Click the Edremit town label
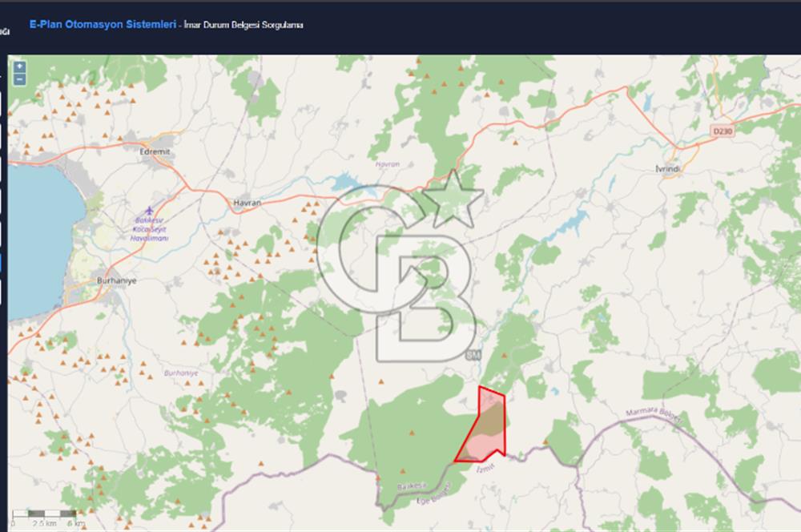801x532 pixels. coord(155,151)
